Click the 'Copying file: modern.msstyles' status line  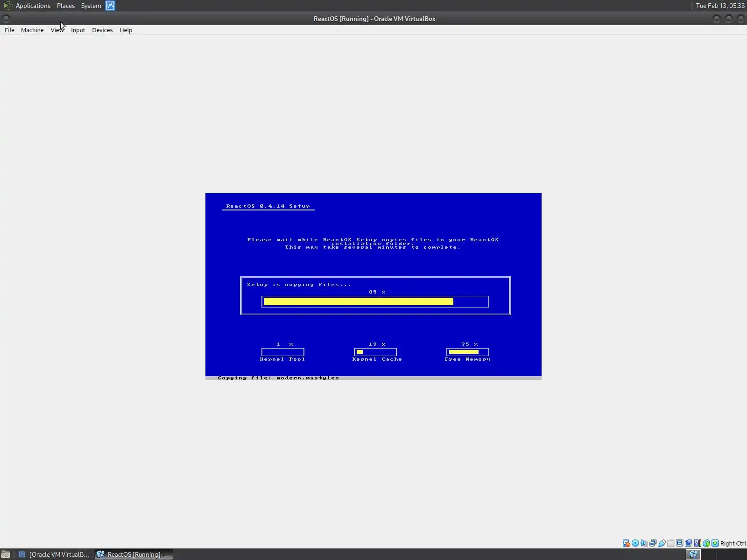tap(278, 378)
